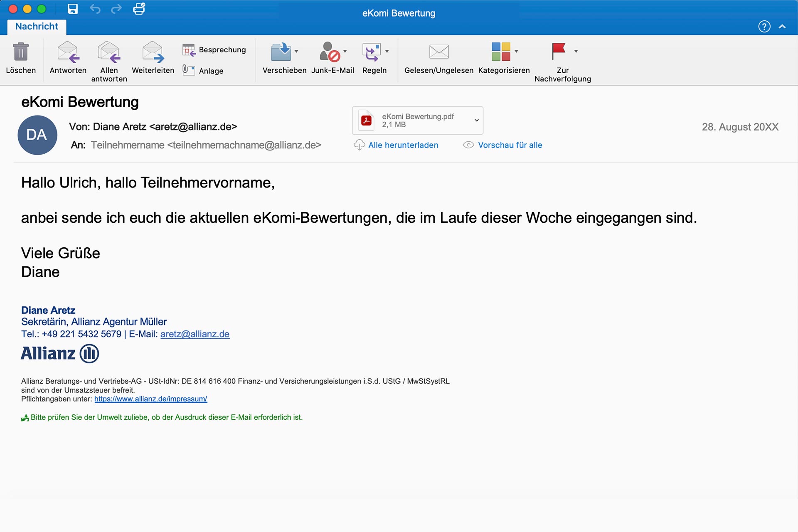The width and height of the screenshot is (798, 532).
Task: Reply using the Antworten icon
Action: click(68, 52)
